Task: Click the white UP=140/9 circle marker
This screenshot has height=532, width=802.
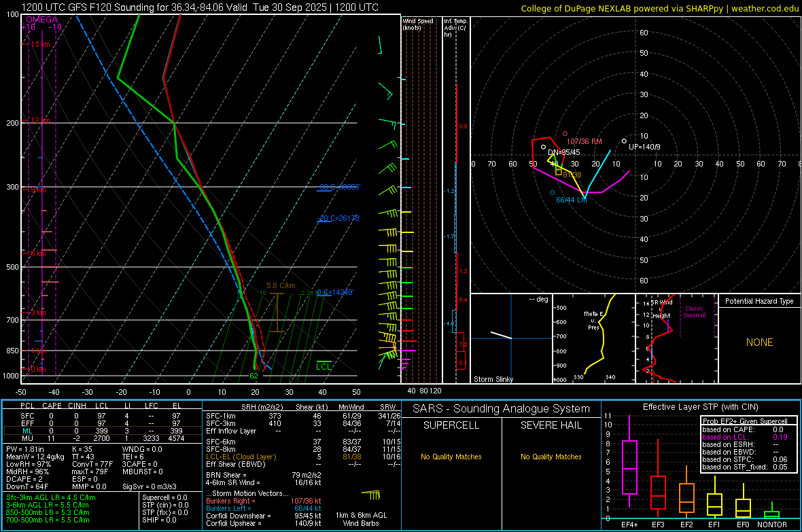Action: click(624, 141)
